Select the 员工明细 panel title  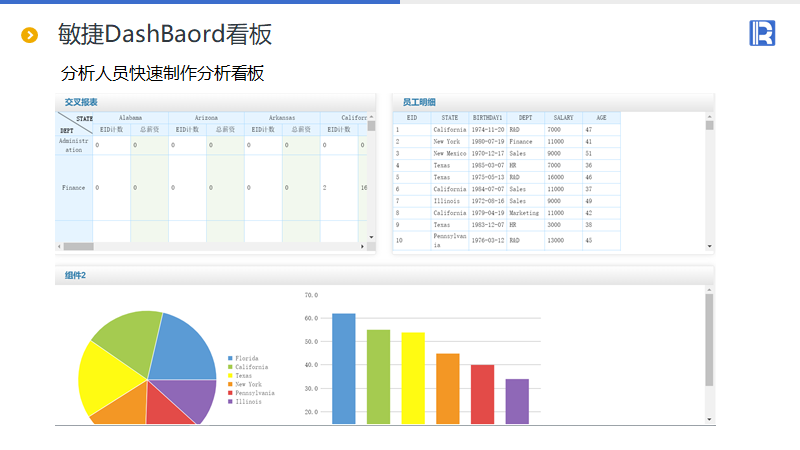[419, 102]
